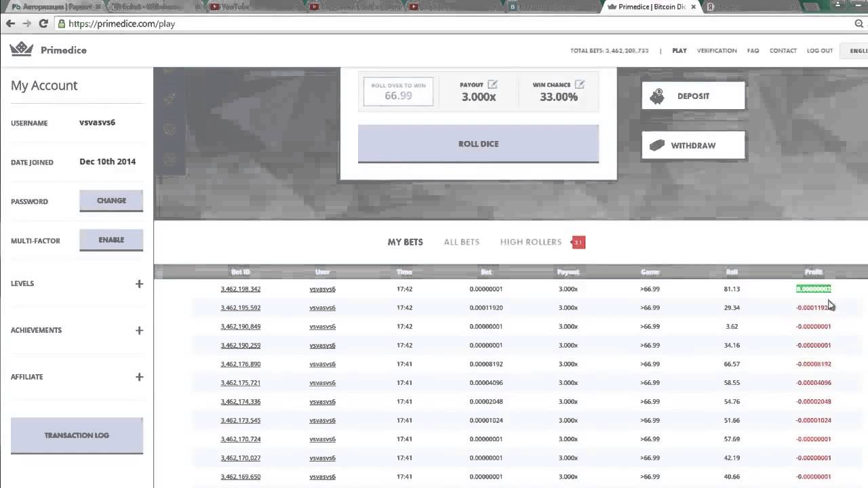Click the Change password button
Viewport: 868px width, 488px height.
(111, 201)
